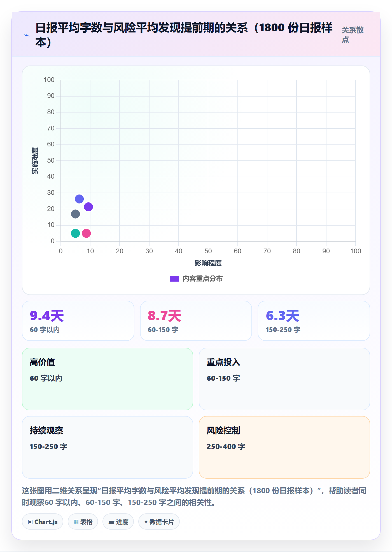Select the 持续观察 quadrant card

[x=108, y=447]
